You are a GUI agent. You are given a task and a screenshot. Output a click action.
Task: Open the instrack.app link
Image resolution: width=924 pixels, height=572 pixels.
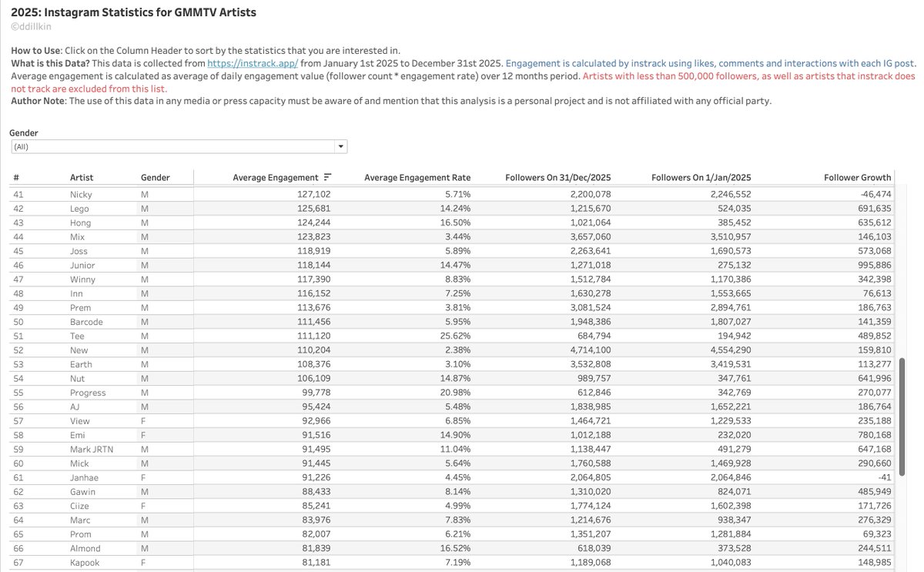(x=253, y=62)
